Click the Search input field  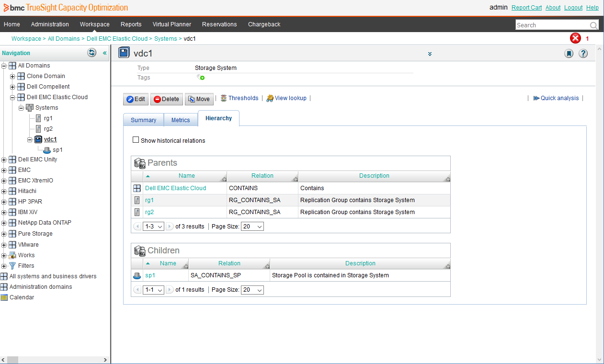(x=553, y=25)
